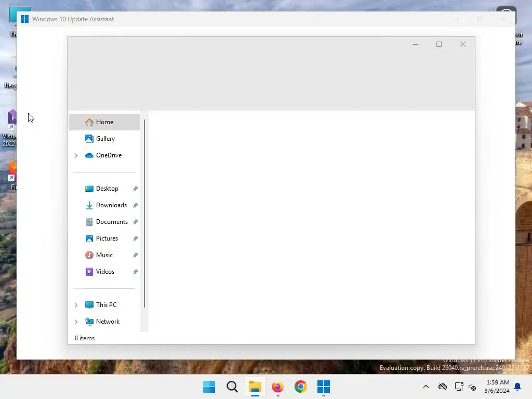Click the network display tray icon

pyautogui.click(x=459, y=387)
